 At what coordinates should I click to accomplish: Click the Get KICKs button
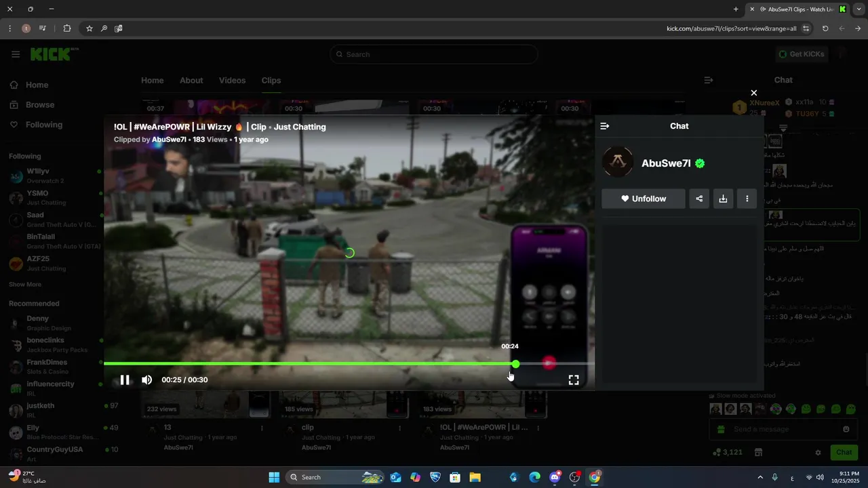[802, 54]
